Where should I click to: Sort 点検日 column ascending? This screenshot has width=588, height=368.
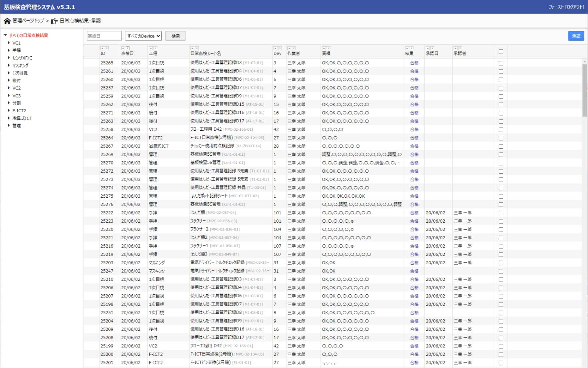point(123,48)
